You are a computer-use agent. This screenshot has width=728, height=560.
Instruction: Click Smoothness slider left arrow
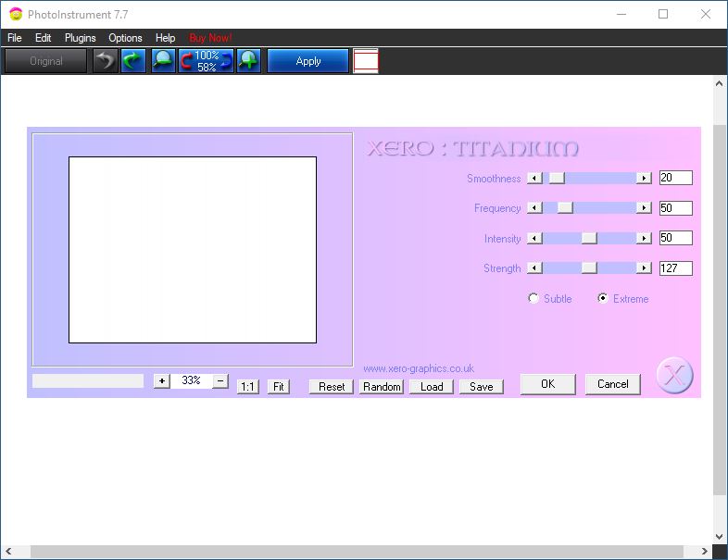click(x=534, y=178)
